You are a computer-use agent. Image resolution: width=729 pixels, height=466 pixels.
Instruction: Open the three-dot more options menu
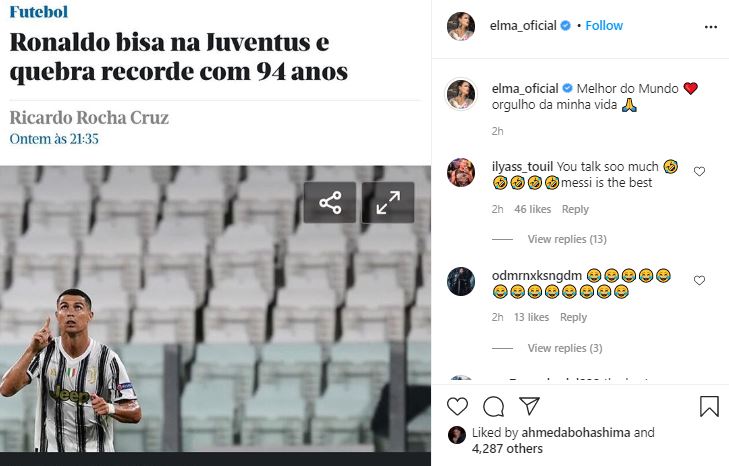click(710, 27)
